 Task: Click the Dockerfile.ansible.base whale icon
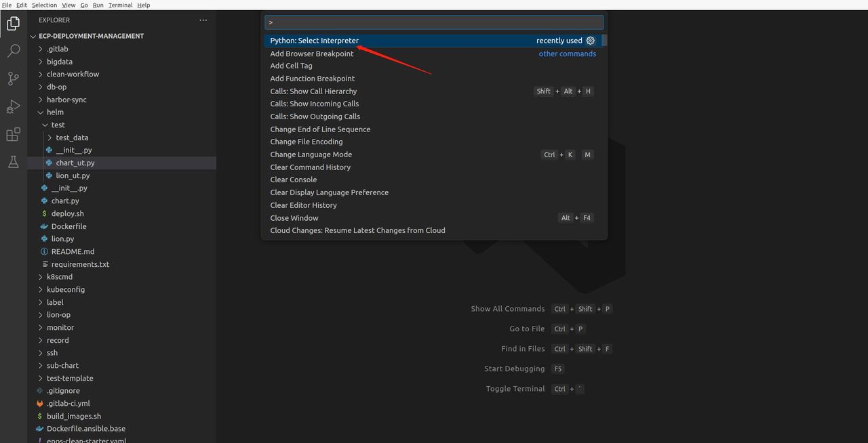pyautogui.click(x=40, y=429)
